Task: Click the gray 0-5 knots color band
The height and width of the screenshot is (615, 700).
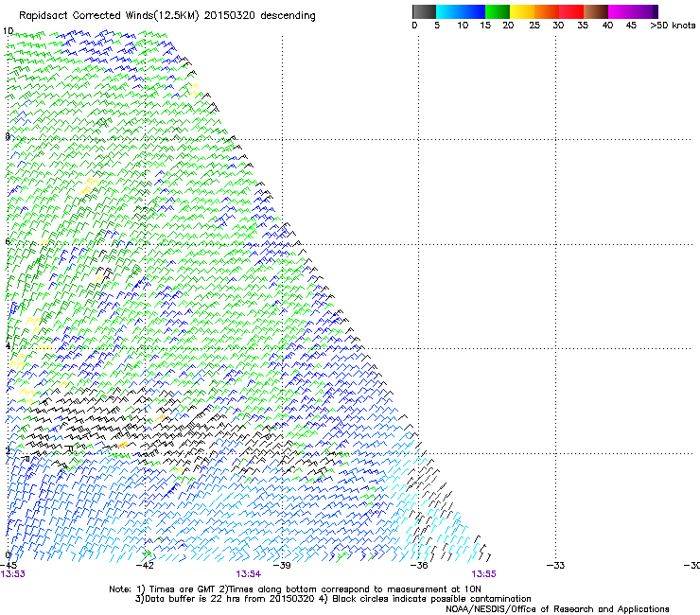Action: click(424, 11)
